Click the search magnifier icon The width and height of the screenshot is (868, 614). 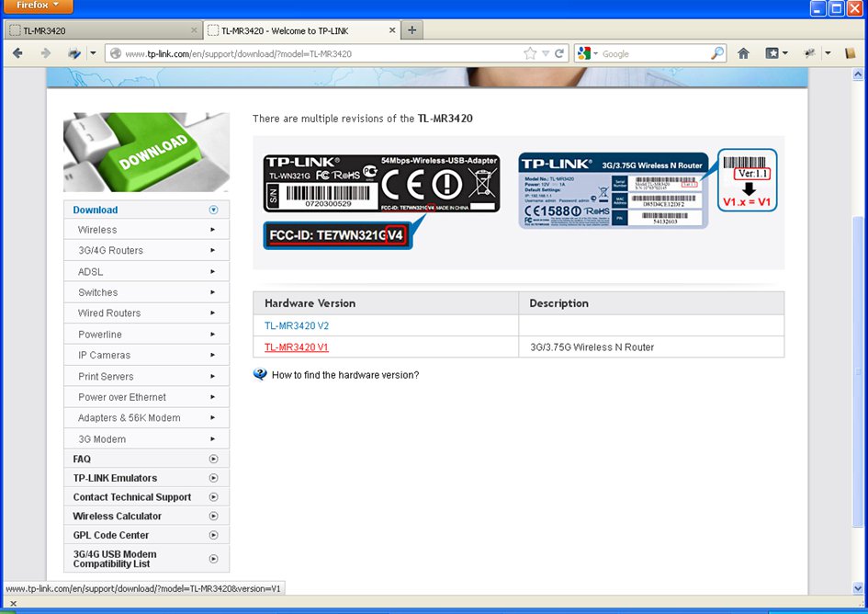click(x=717, y=53)
